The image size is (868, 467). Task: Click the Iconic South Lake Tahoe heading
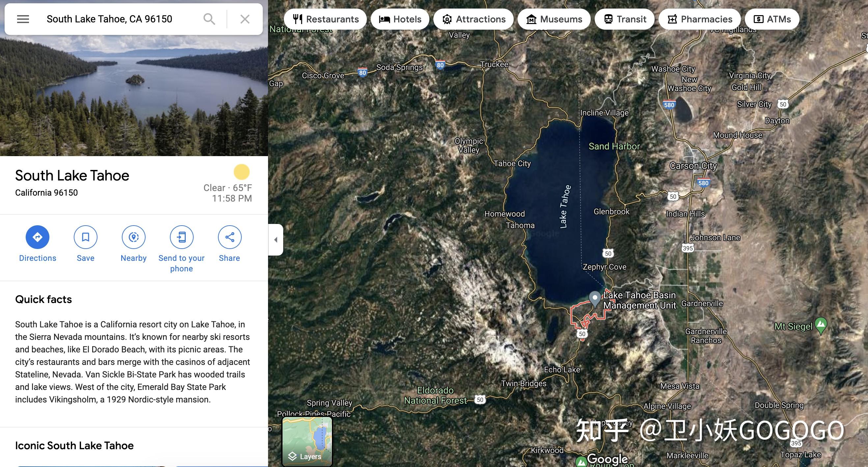74,446
